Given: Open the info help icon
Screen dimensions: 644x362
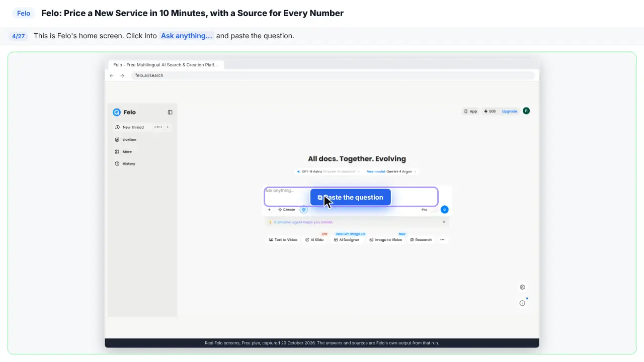Looking at the screenshot, I should click(x=522, y=303).
